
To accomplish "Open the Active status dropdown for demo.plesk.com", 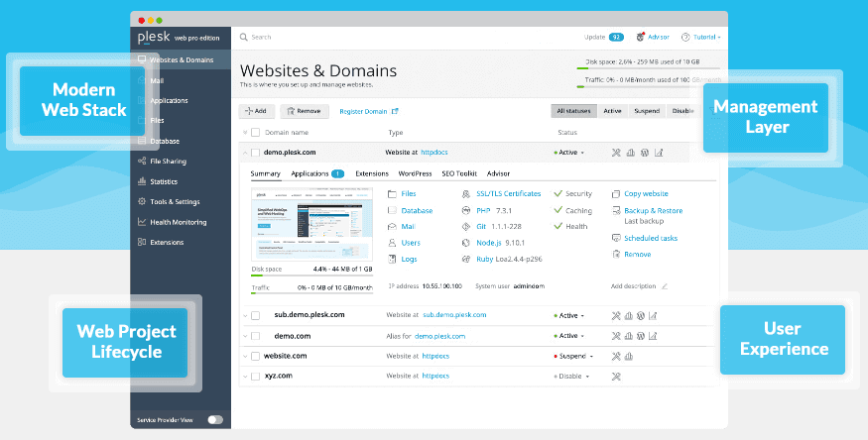I will pyautogui.click(x=569, y=153).
